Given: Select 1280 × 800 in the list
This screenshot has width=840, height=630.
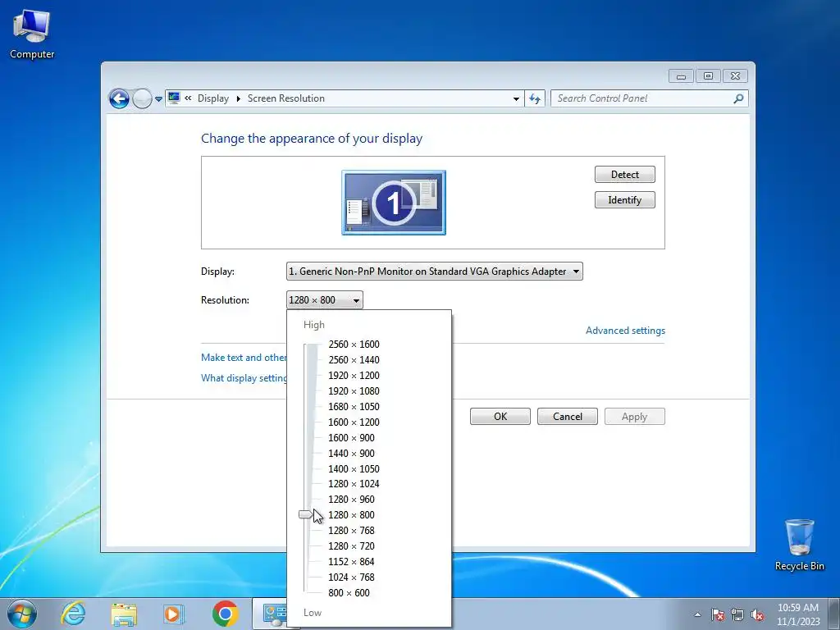Looking at the screenshot, I should 351,514.
